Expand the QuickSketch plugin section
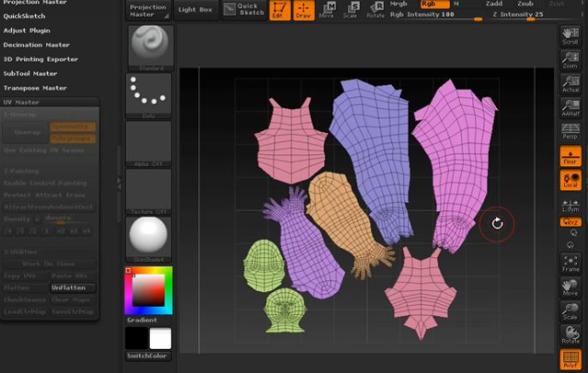This screenshot has width=588, height=373. [x=25, y=17]
